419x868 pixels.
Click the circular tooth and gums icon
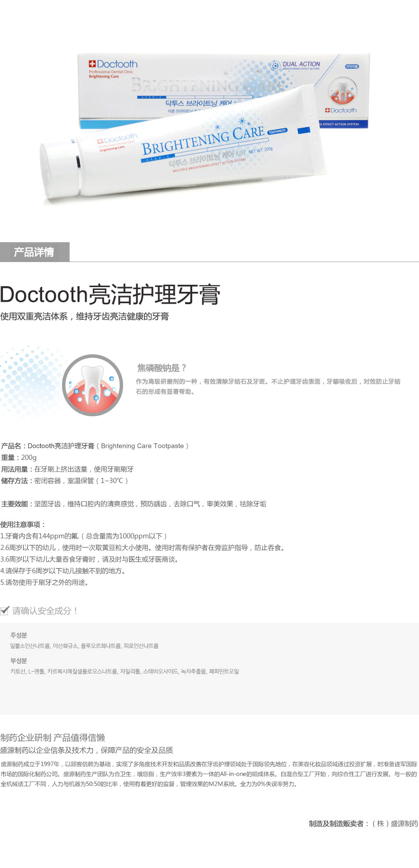tap(93, 385)
